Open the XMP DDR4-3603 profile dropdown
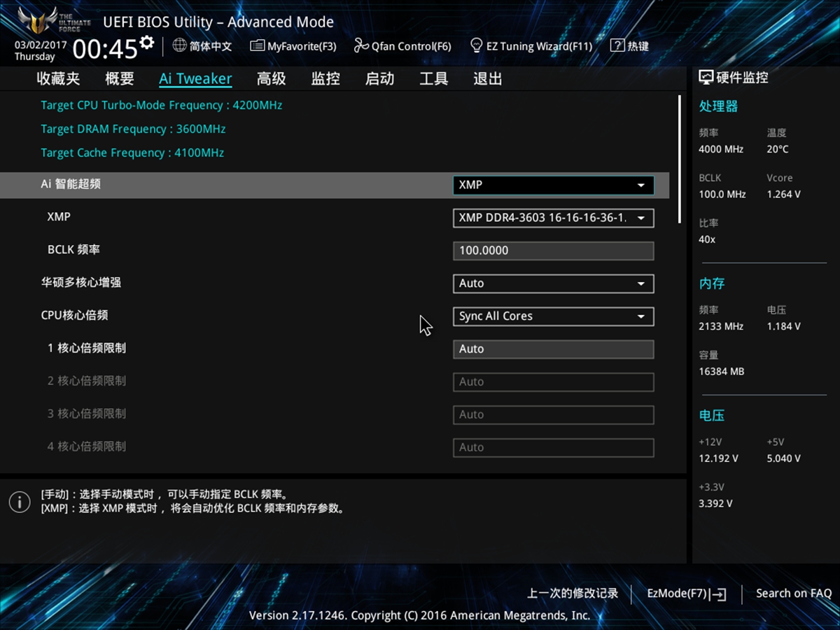The width and height of the screenshot is (840, 630). [x=553, y=218]
